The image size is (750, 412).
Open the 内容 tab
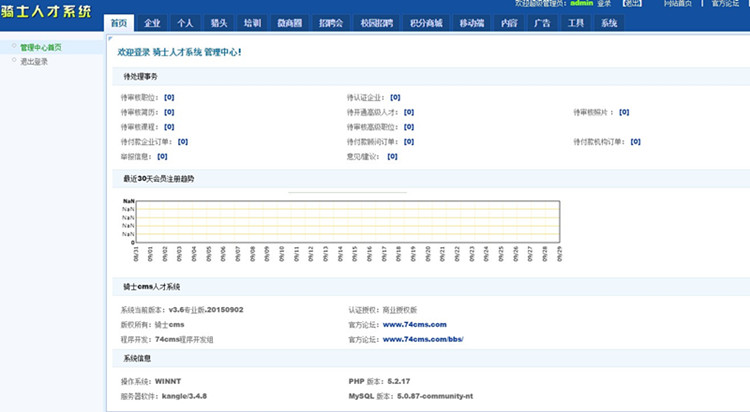tap(509, 22)
